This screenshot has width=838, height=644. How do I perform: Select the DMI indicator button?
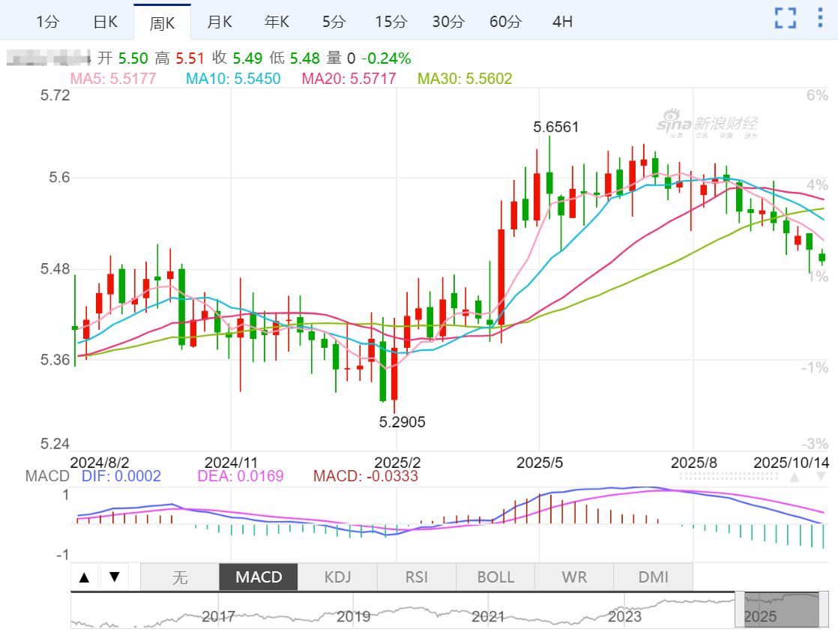pyautogui.click(x=653, y=577)
